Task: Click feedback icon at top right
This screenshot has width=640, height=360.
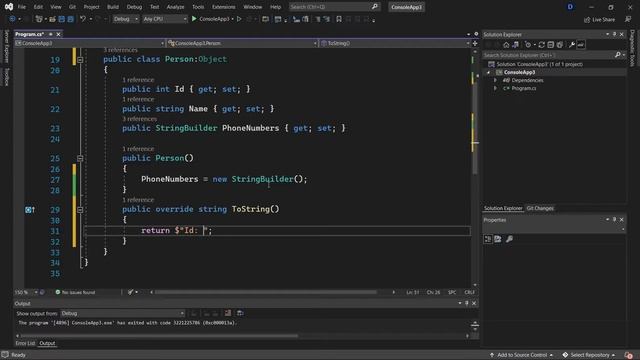Action: coord(628,19)
